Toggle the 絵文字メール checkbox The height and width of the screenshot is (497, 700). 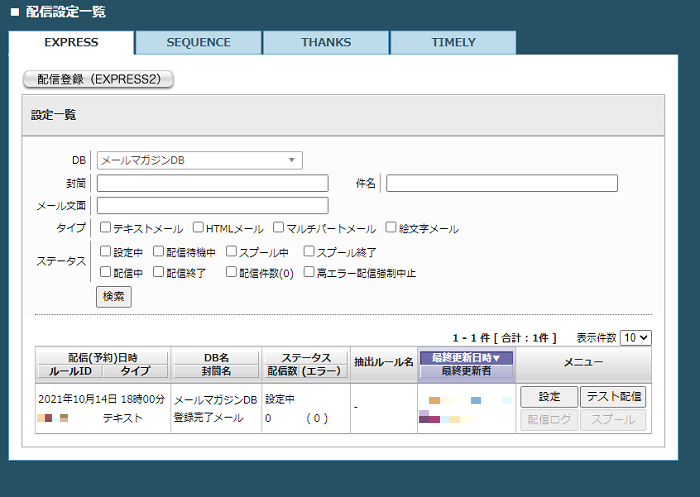point(391,228)
